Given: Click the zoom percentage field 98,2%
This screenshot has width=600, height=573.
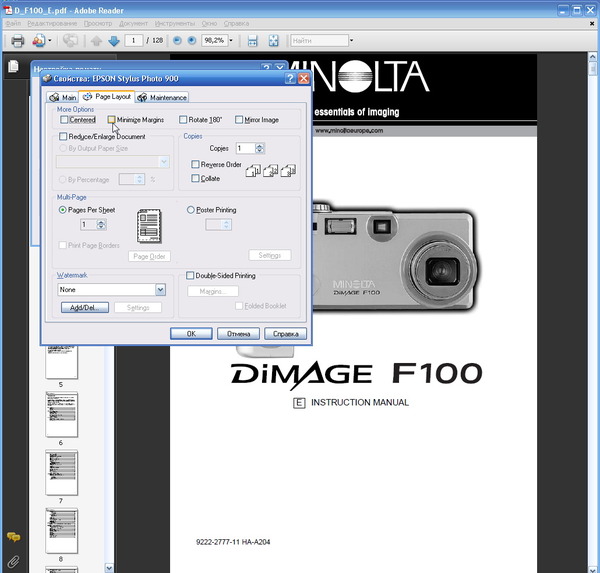Looking at the screenshot, I should (x=215, y=40).
